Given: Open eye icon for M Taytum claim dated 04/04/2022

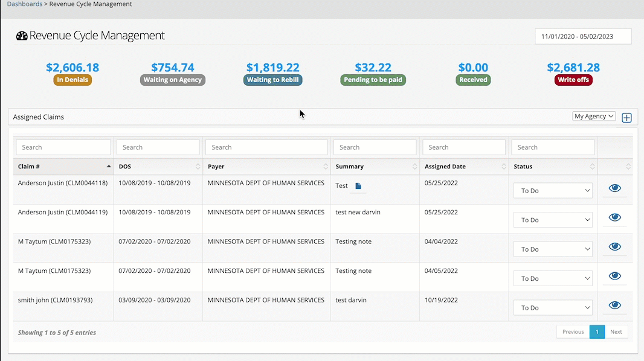Looking at the screenshot, I should tap(614, 246).
